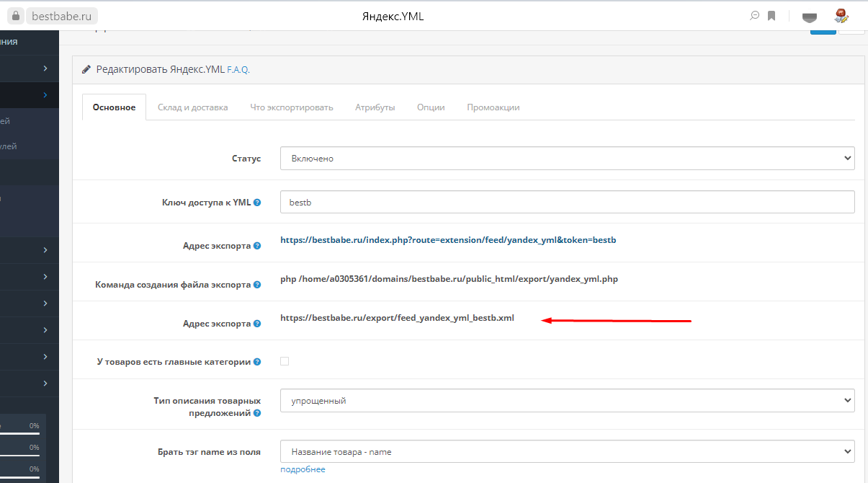
Task: Switch to the Склад и доставка tab
Action: click(193, 107)
